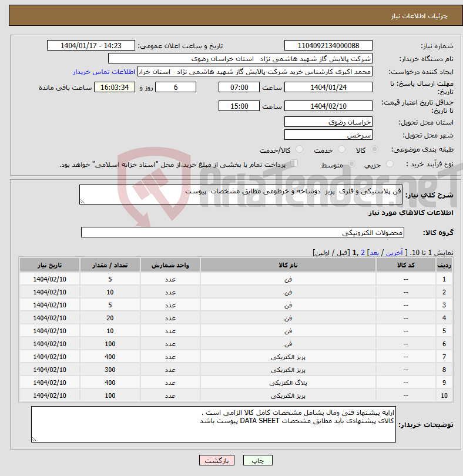Click the تعداد / مقدار column header
Image resolution: width=463 pixels, height=476 pixels.
click(110, 265)
